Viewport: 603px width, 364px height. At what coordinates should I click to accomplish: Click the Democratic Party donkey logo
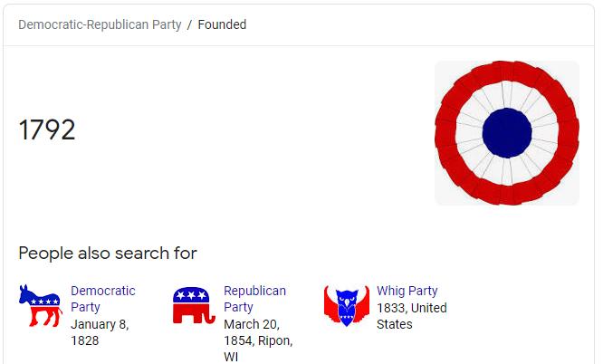41,306
